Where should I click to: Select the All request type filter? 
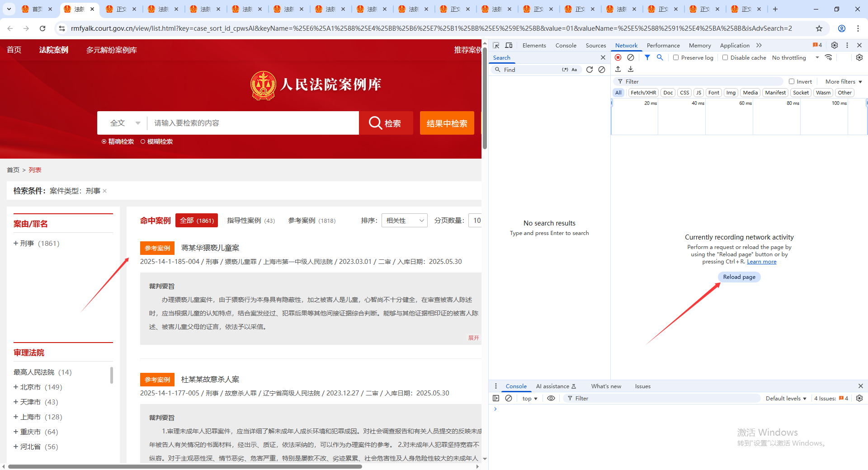click(x=618, y=93)
